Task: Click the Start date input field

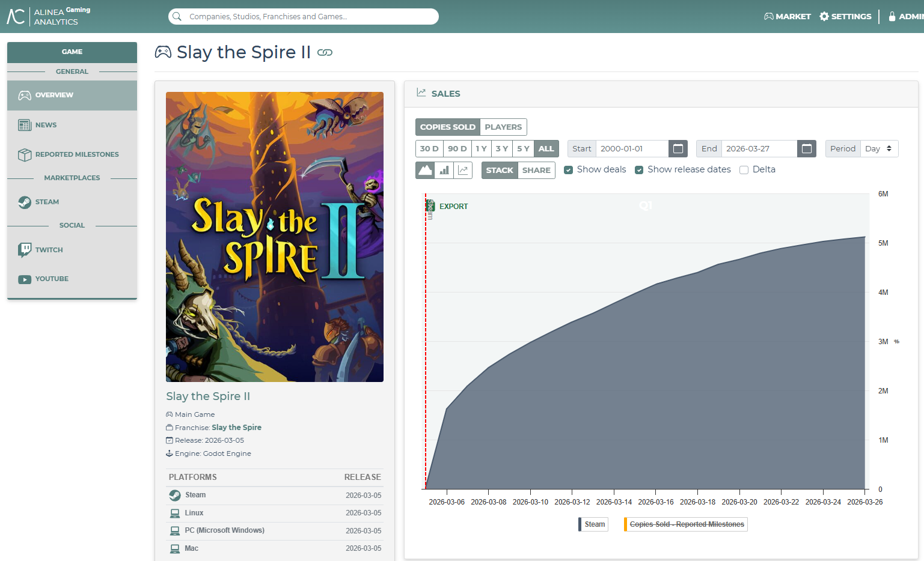Action: click(632, 148)
